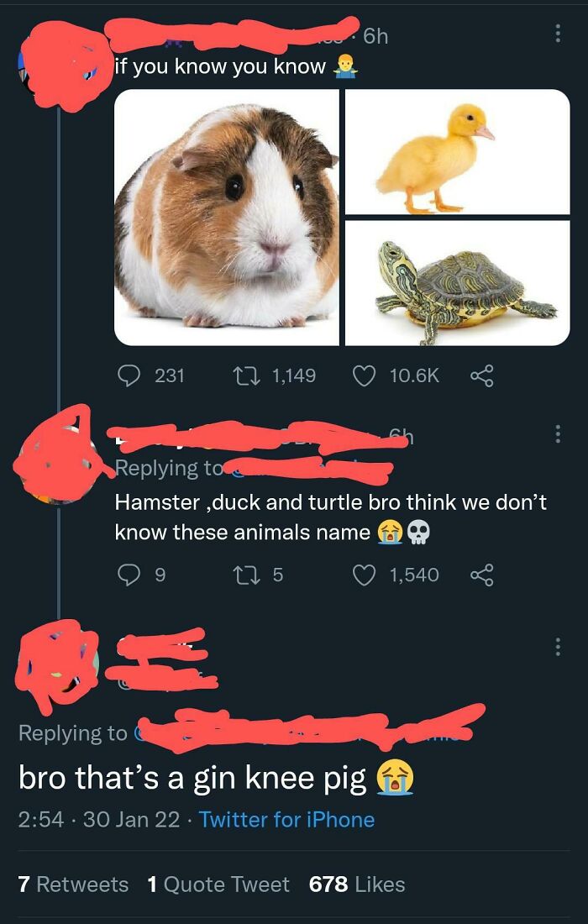Like the tweet with 10.6K likes
Viewport: 588px width, 924px height.
363,375
